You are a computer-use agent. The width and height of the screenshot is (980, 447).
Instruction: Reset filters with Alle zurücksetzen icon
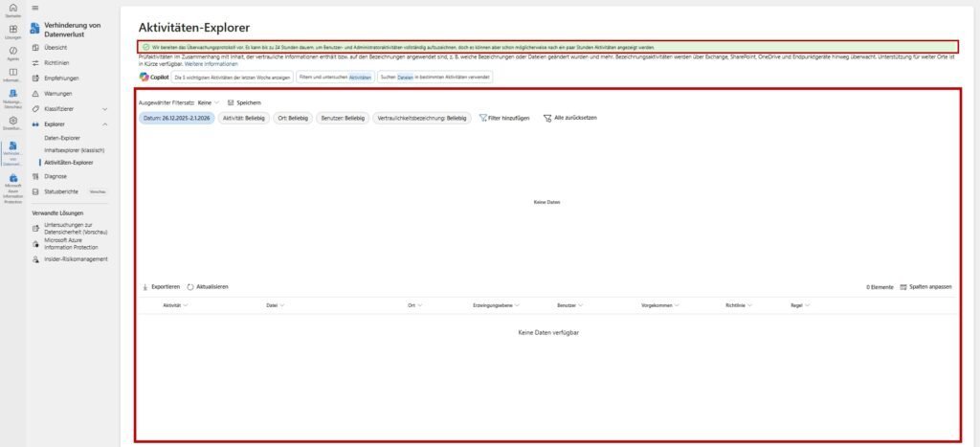coord(546,118)
